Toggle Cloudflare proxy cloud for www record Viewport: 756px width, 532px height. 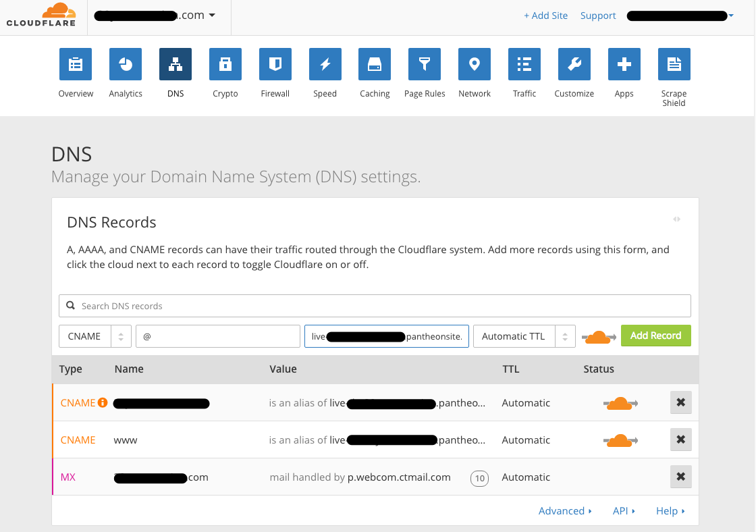pos(620,440)
